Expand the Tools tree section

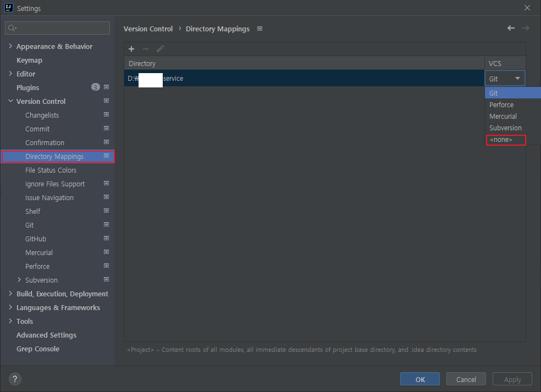click(x=10, y=321)
